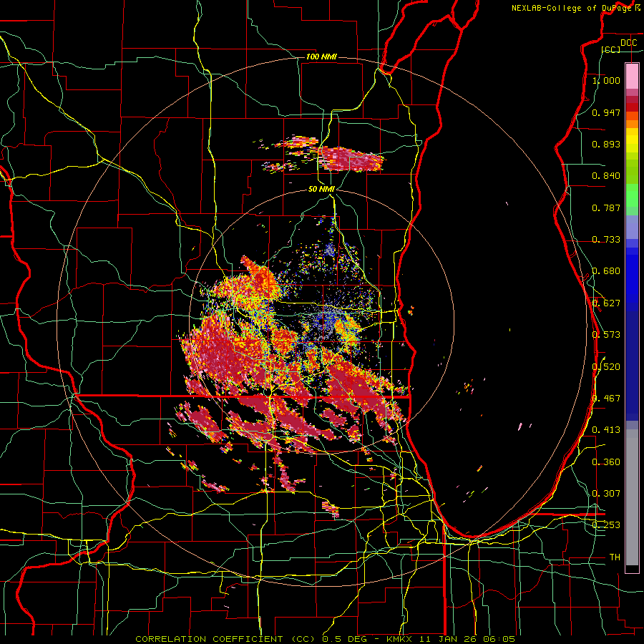Select the 0.307 scale value

[x=606, y=494]
